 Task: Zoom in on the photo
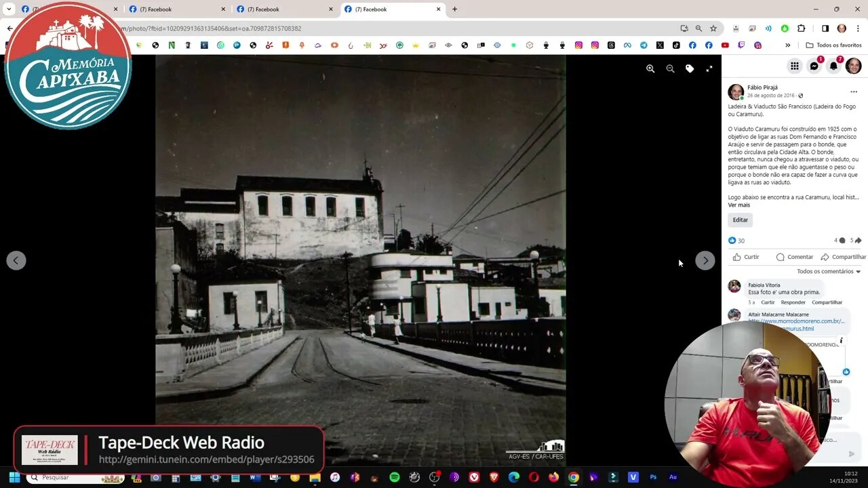pyautogui.click(x=650, y=68)
